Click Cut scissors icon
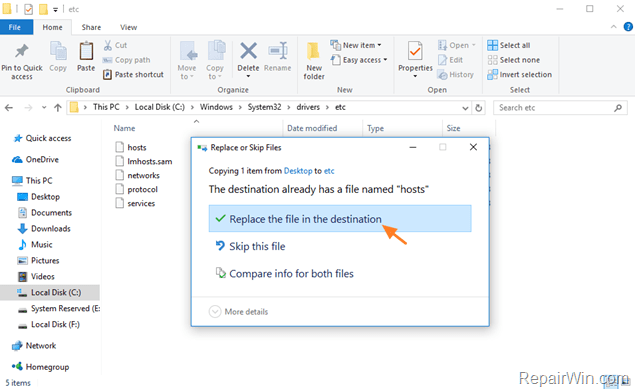The width and height of the screenshot is (635, 389). point(108,45)
